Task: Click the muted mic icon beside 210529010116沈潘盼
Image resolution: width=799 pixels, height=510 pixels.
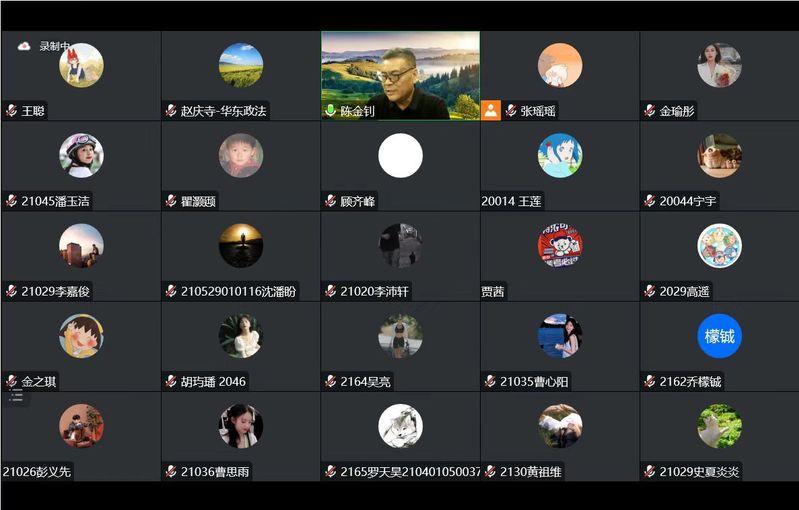Action: pos(171,291)
